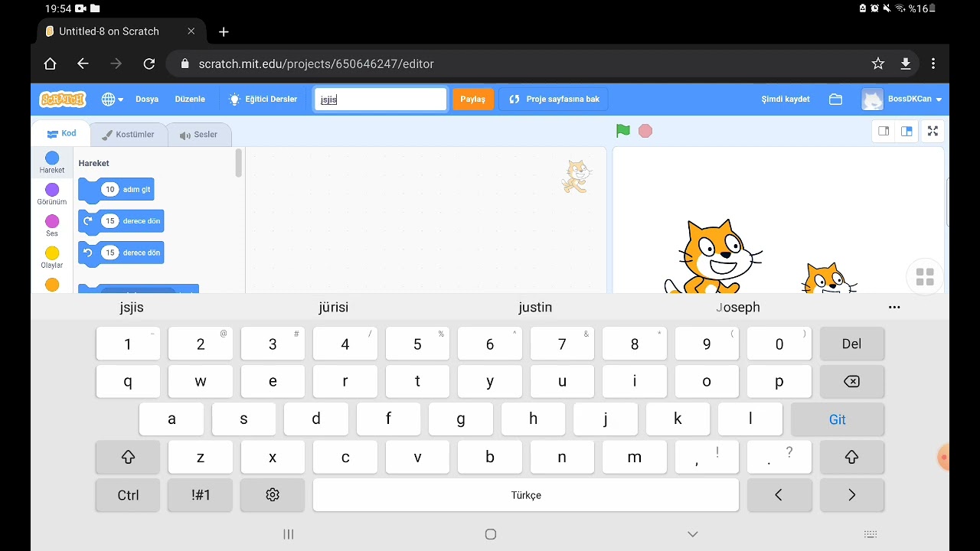This screenshot has width=980, height=551.
Task: Tap the Android home button
Action: [491, 534]
